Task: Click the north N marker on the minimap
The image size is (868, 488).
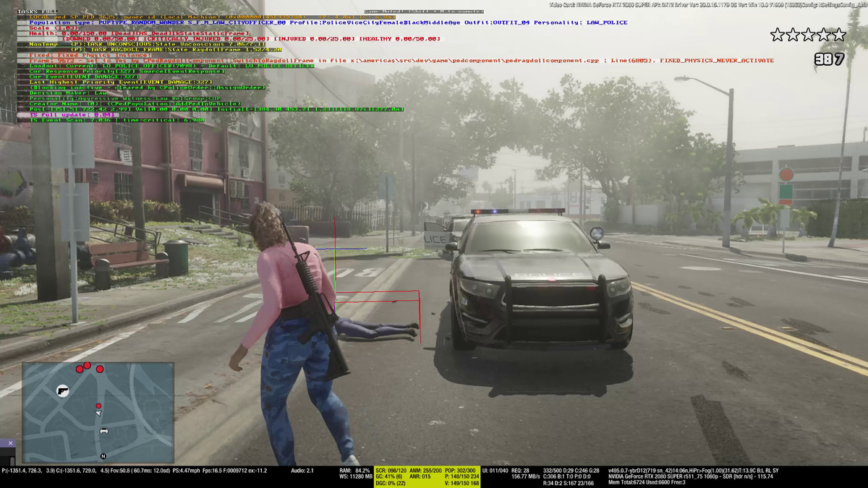Action: [103, 456]
